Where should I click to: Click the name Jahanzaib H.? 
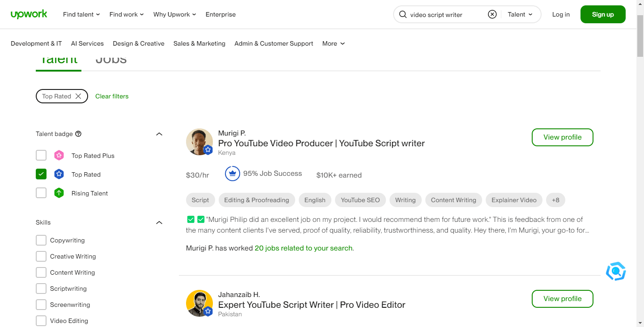(x=239, y=294)
